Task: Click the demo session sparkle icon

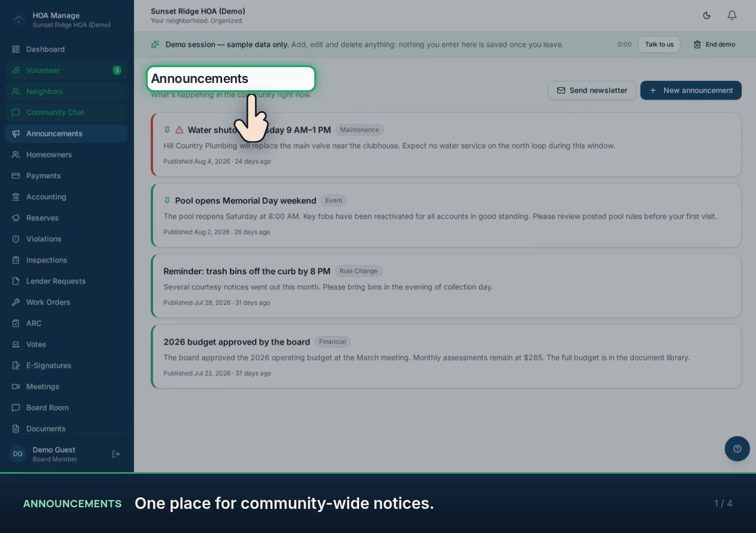Action: click(155, 45)
